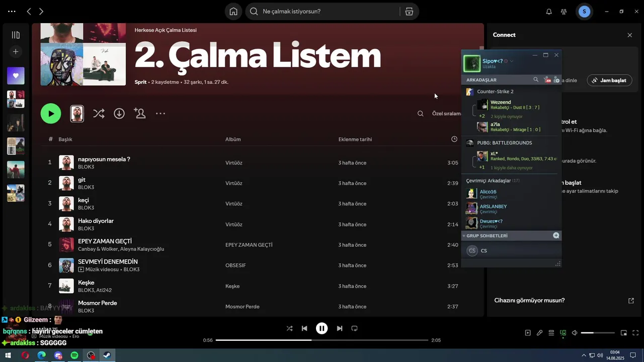Open the Özel sıralama sort dropdown
The height and width of the screenshot is (362, 644).
pos(447,114)
